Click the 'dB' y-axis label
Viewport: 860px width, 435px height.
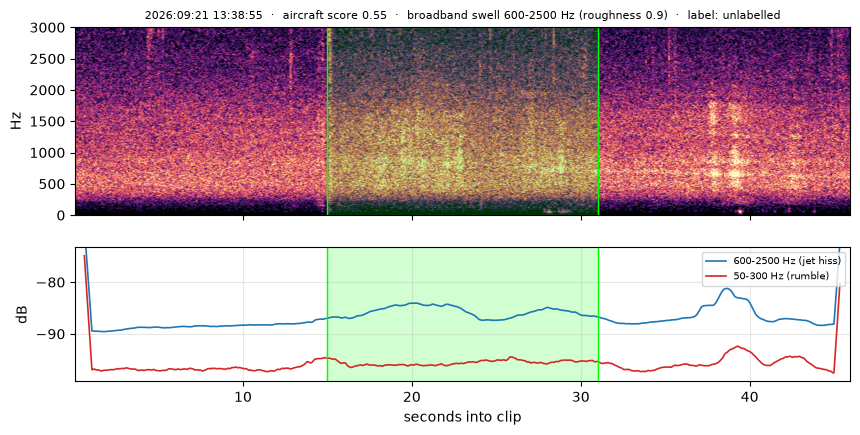click(x=22, y=314)
